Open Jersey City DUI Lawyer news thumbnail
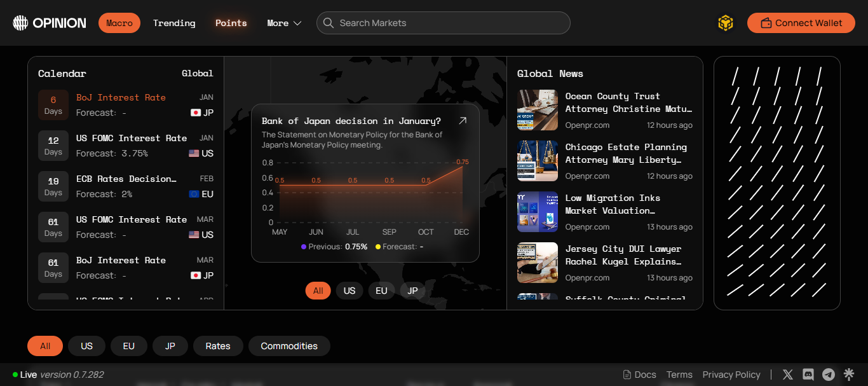The height and width of the screenshot is (386, 868). (x=538, y=263)
